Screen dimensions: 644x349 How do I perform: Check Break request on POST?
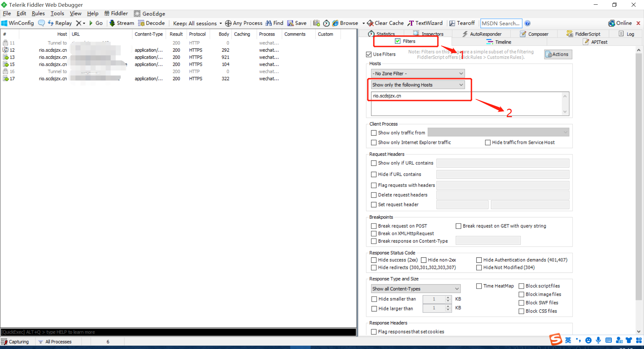tap(374, 226)
